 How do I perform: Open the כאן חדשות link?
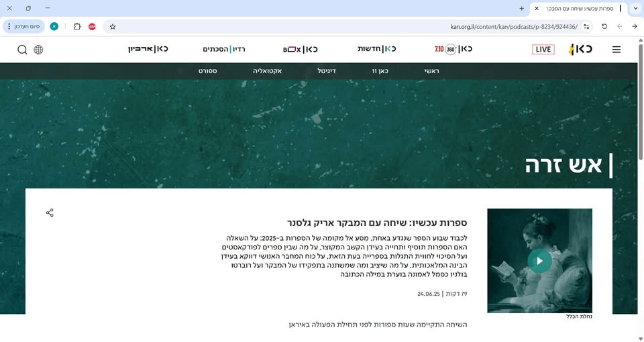(x=376, y=49)
